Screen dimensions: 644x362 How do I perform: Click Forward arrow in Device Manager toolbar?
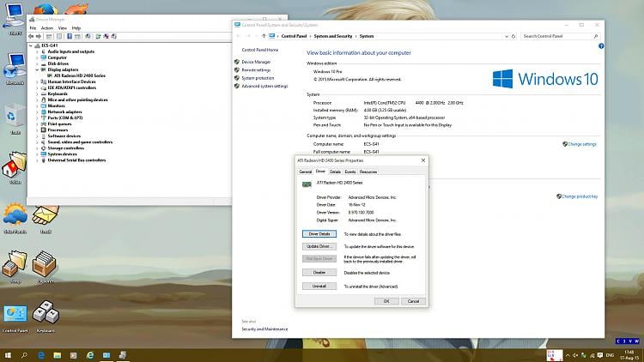coord(39,37)
